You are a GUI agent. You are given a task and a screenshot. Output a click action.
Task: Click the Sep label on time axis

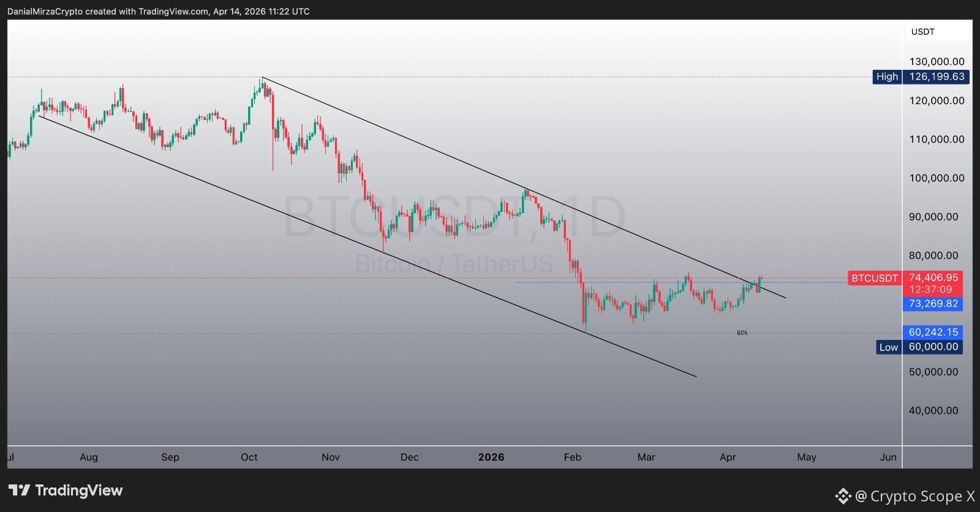pyautogui.click(x=170, y=457)
